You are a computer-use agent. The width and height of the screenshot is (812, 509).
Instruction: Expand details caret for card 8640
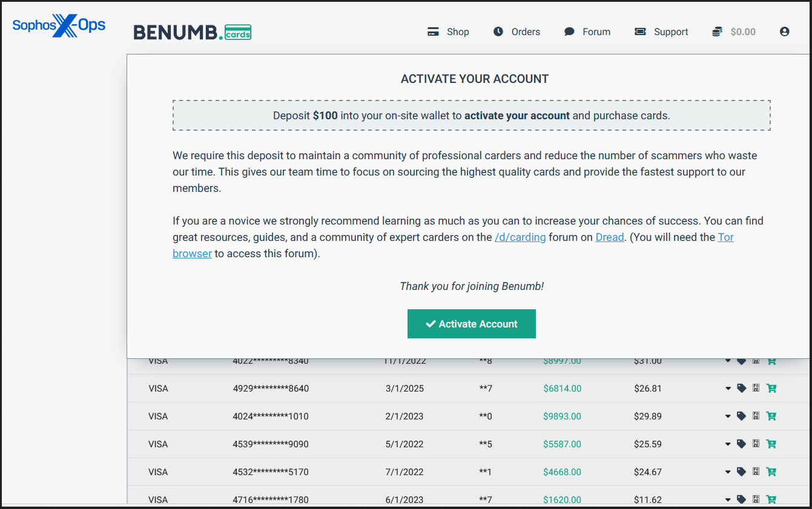728,389
